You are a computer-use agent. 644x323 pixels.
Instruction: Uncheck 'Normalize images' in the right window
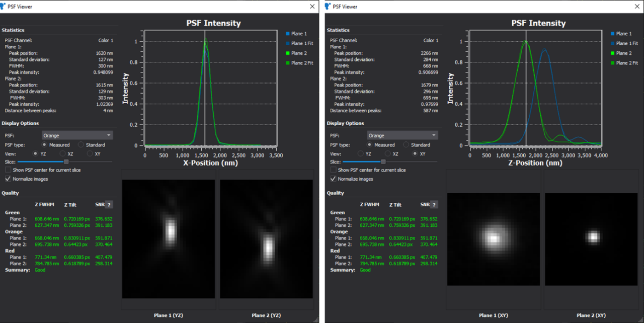click(333, 179)
